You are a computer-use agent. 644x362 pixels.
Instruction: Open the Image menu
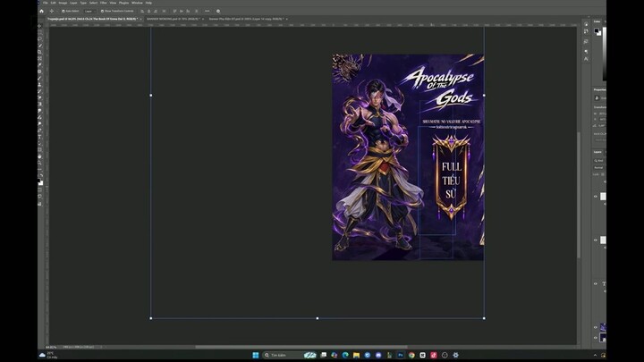tap(63, 3)
